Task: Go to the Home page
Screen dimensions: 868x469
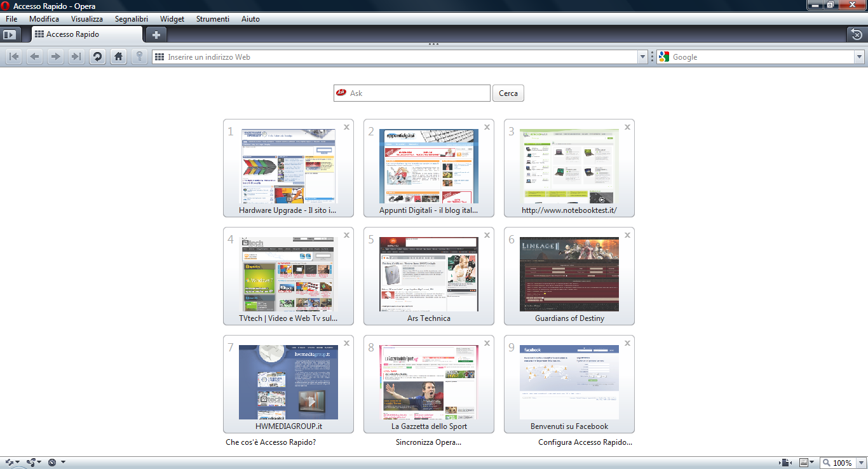Action: [118, 57]
